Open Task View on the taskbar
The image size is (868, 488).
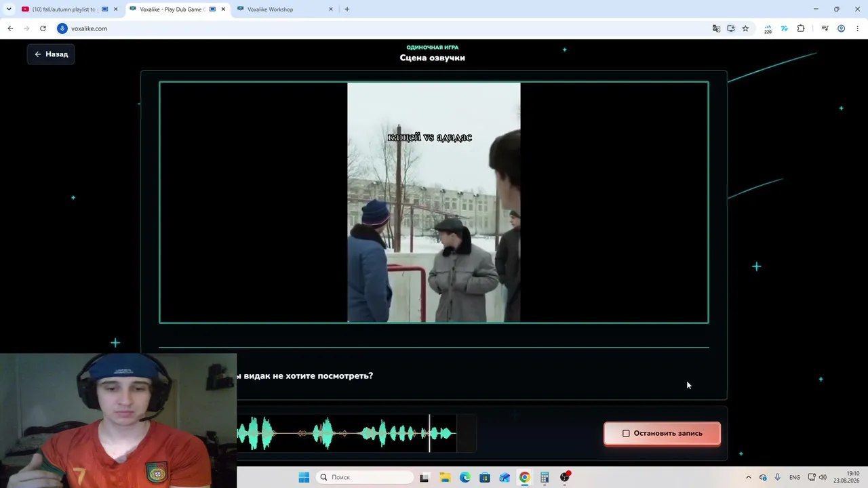425,477
